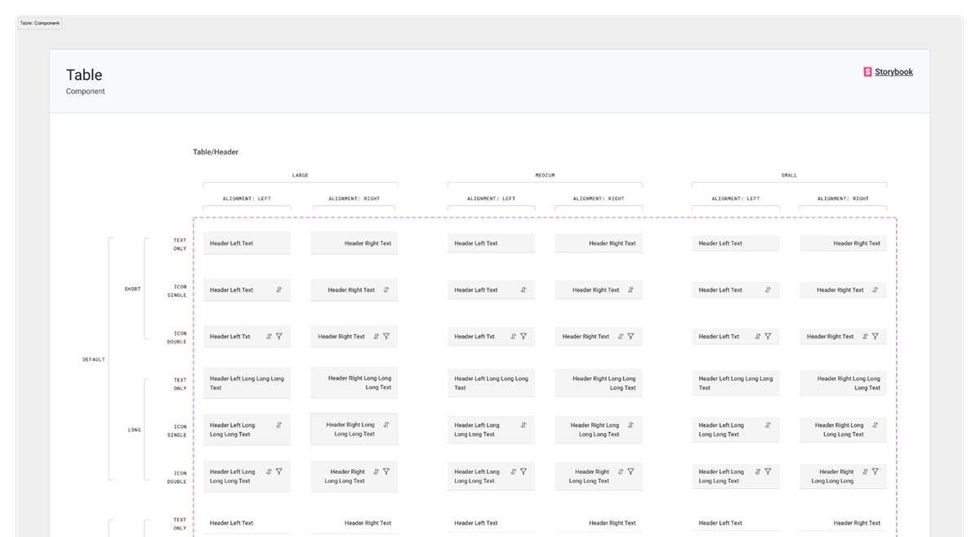Image resolution: width=980 pixels, height=537 pixels.
Task: Sort icon in Large left short icon-double header
Action: (269, 336)
